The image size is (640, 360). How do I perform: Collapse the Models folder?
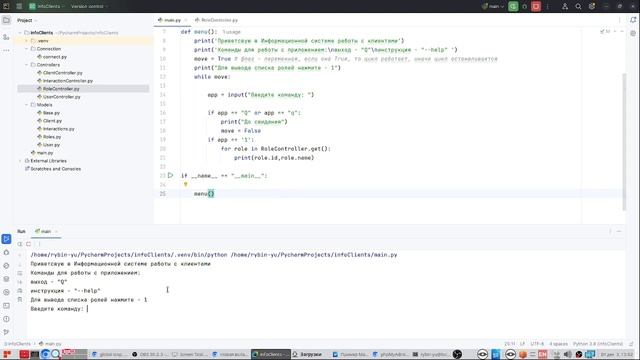coord(27,105)
